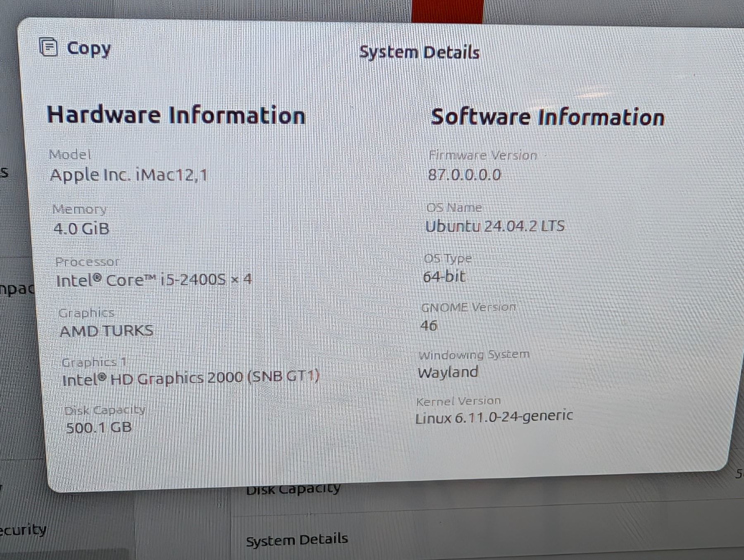Select Intel HD Graphics 2000 entry
The image size is (744, 560).
click(x=190, y=378)
